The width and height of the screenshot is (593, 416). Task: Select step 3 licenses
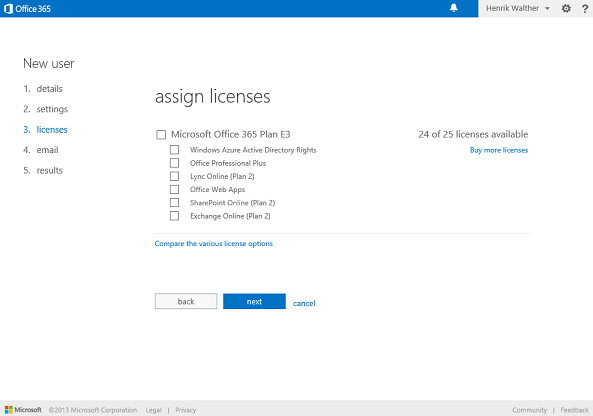pos(45,130)
